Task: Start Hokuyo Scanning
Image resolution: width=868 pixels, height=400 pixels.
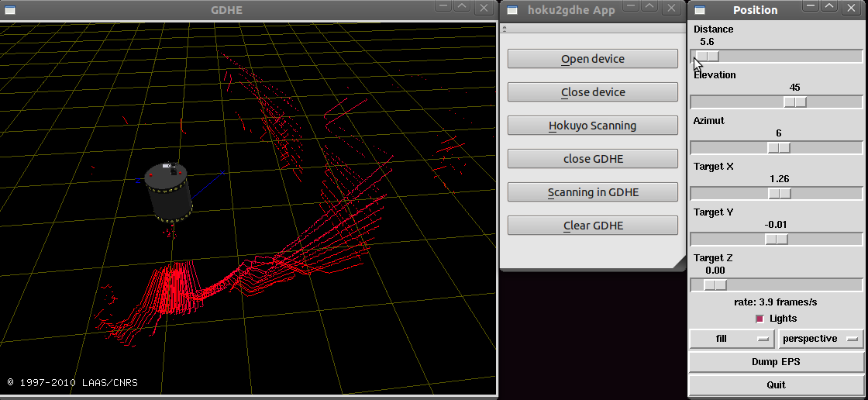Action: tap(592, 126)
